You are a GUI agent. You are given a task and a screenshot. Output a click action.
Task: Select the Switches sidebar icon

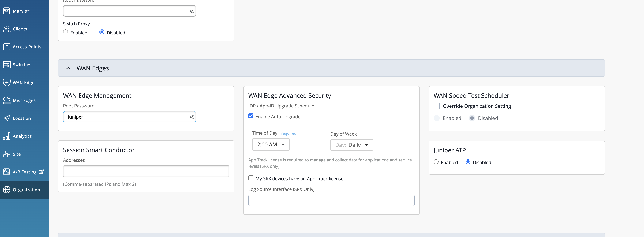coord(6,65)
